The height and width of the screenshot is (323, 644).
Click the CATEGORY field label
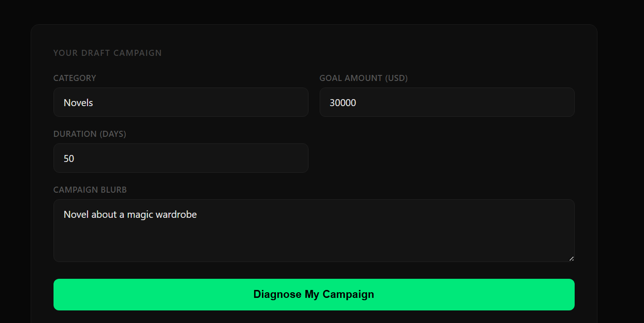pos(74,78)
